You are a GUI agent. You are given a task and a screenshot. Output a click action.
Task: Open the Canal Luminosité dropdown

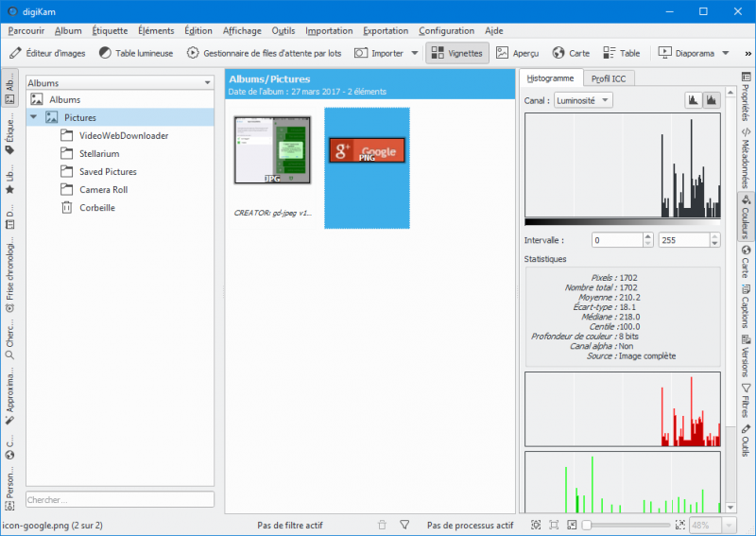click(582, 99)
